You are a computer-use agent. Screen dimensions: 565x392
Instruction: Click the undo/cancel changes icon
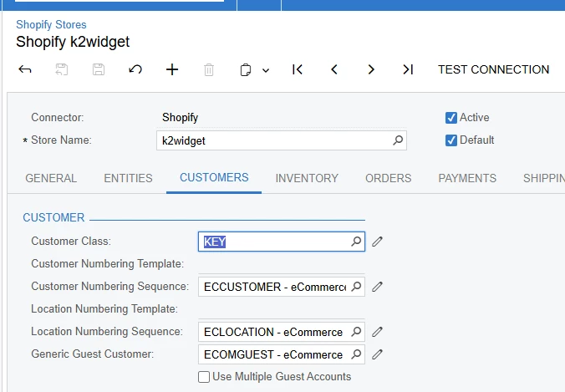pyautogui.click(x=135, y=69)
